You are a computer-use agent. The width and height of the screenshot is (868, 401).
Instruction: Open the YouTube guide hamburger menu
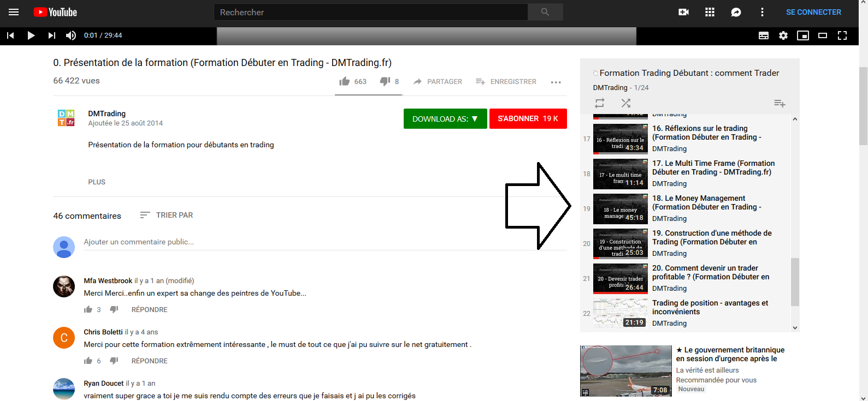point(14,12)
